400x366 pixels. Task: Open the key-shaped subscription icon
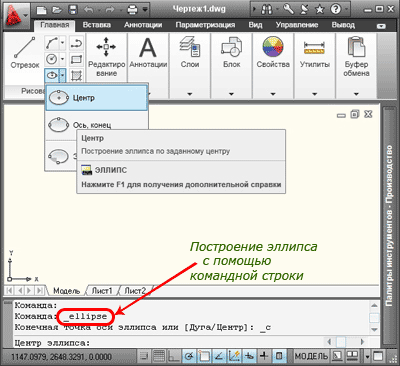(288, 9)
